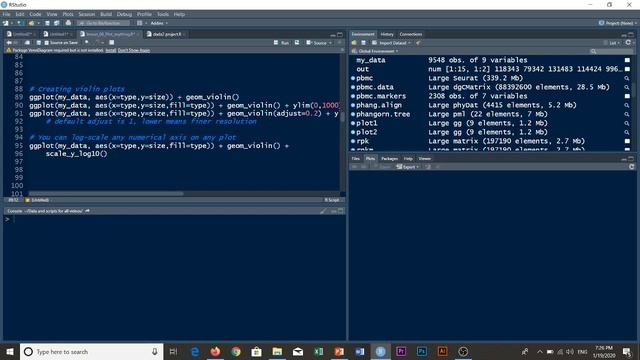Click the load workspace icon in Environment pane
This screenshot has width=640, height=360.
click(x=354, y=43)
